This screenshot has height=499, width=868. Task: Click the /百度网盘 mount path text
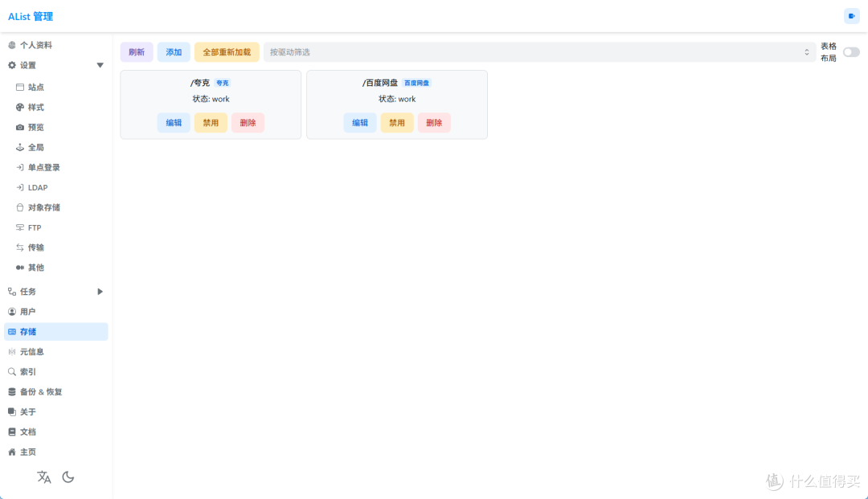tap(380, 83)
